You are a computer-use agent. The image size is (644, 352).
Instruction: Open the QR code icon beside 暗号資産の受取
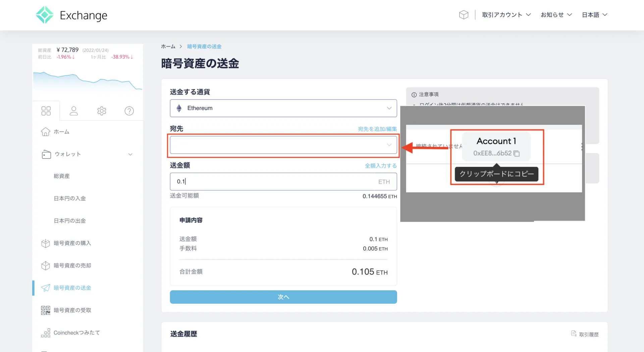(x=46, y=310)
